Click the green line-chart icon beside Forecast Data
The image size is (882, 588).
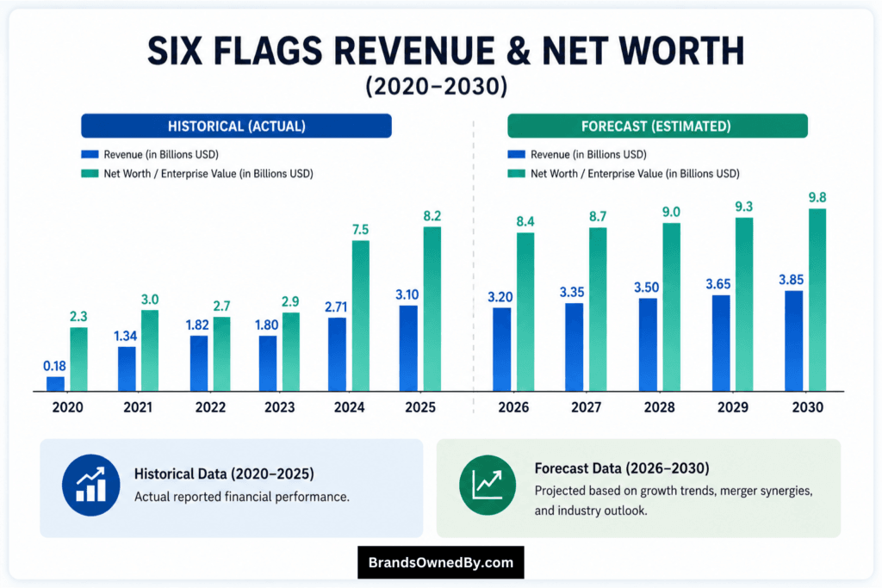click(x=488, y=486)
